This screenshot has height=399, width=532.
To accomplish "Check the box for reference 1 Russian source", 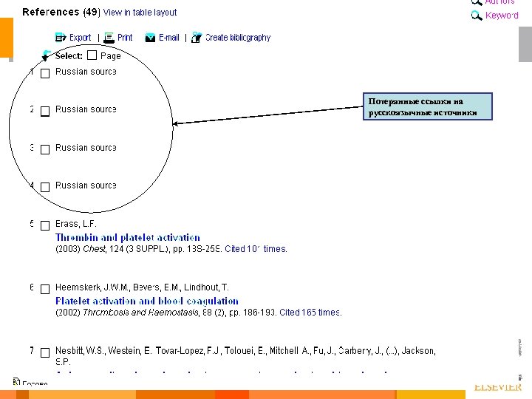I will pos(45,73).
